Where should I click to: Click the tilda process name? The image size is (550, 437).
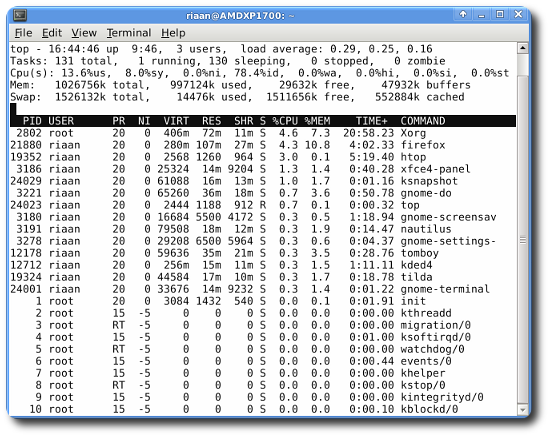(x=416, y=277)
